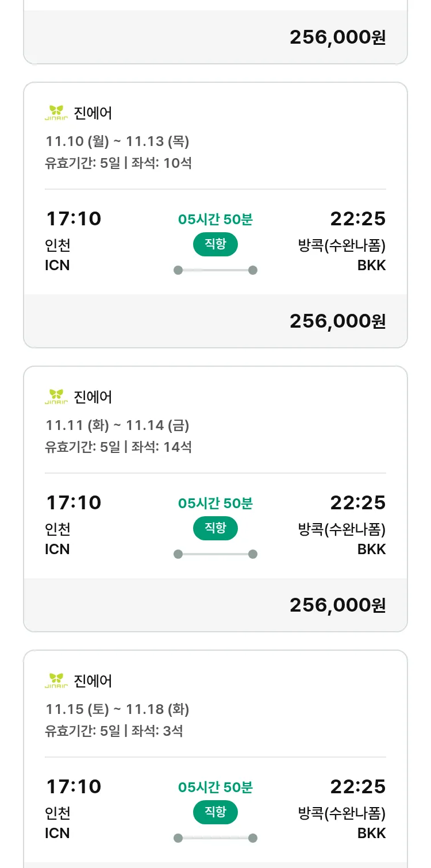
Task: Tap the 직항 badge on 11.15 flight
Action: (215, 812)
